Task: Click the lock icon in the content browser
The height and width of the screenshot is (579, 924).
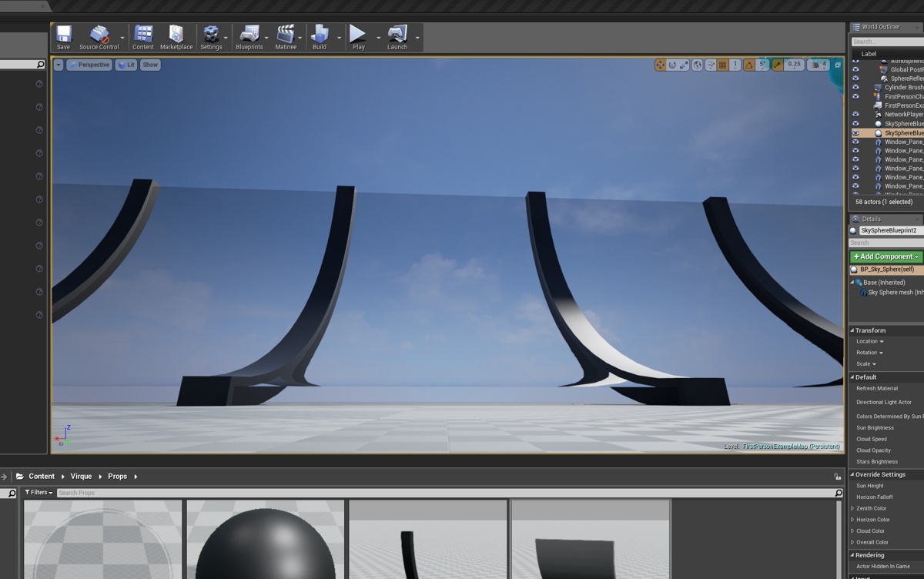Action: (837, 477)
